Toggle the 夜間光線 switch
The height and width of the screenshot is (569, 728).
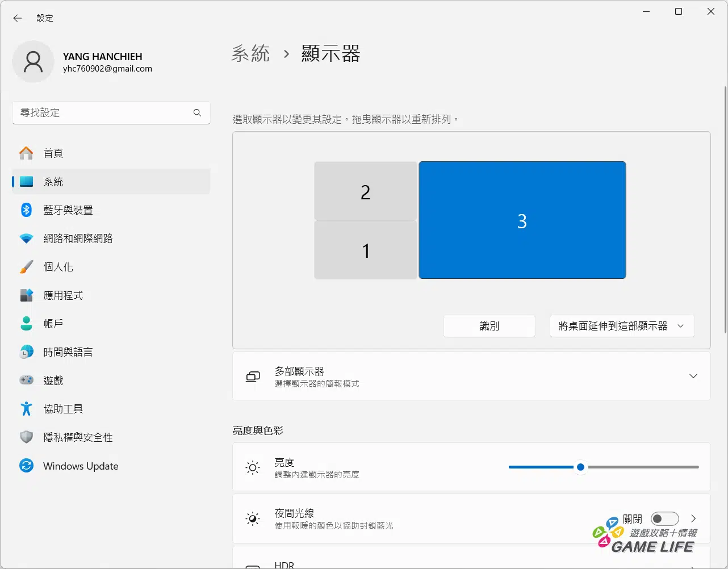664,519
